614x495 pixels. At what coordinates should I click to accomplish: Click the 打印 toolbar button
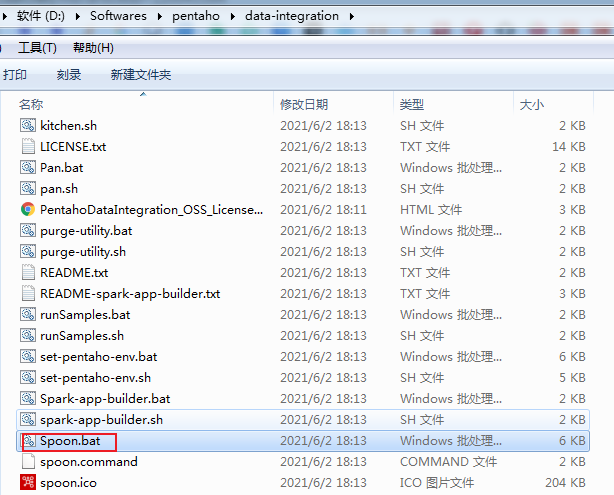[x=15, y=74]
